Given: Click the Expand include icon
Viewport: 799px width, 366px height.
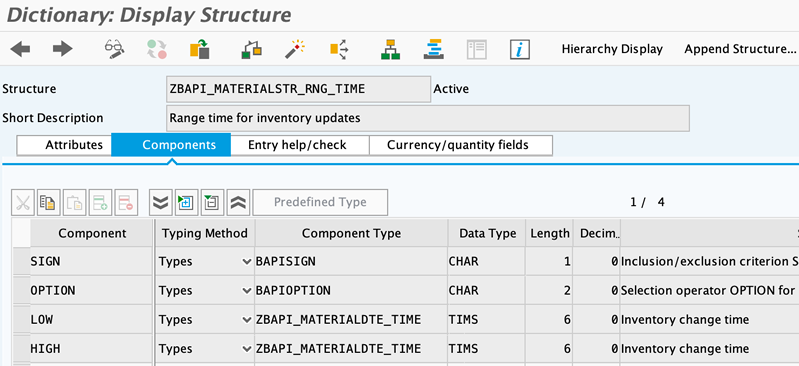Looking at the screenshot, I should (x=187, y=203).
